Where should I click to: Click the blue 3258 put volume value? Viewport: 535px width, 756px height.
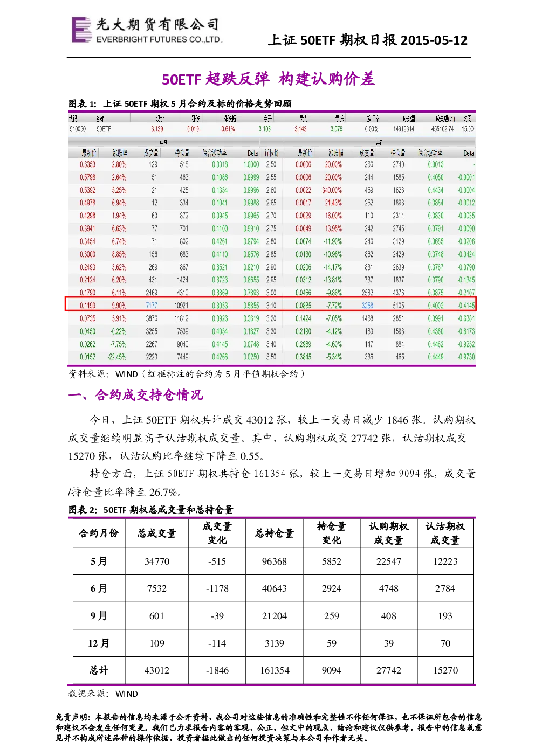click(367, 306)
